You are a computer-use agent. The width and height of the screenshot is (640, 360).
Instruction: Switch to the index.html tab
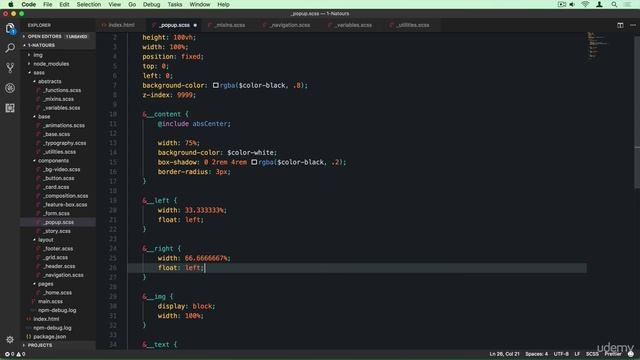click(121, 25)
